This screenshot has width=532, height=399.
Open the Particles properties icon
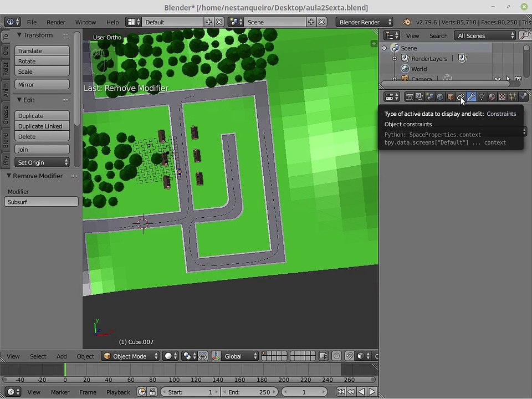513,97
